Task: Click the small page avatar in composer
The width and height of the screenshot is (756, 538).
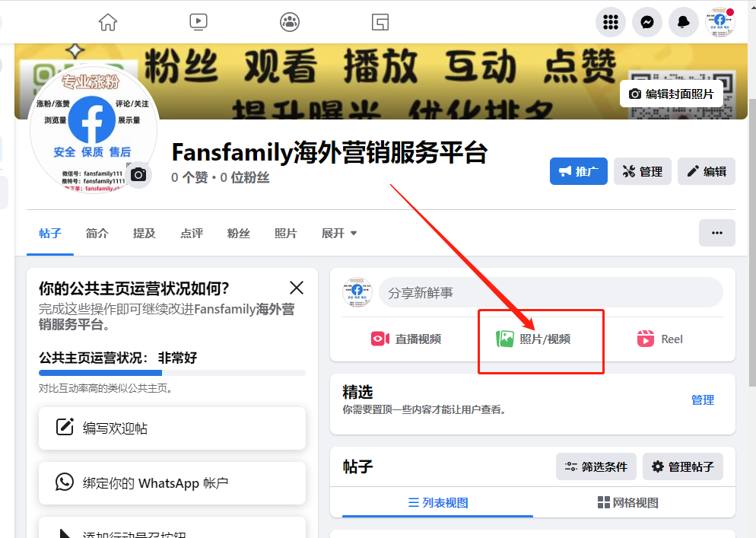Action: (x=357, y=292)
